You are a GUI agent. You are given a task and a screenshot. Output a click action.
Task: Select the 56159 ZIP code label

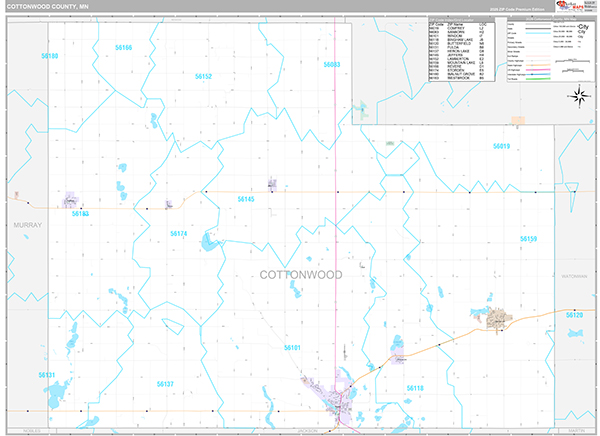(x=528, y=239)
